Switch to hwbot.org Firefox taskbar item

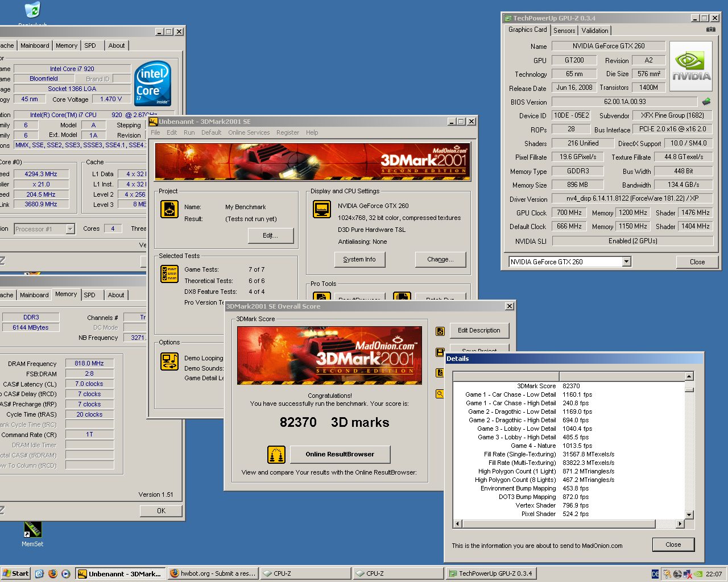pos(213,573)
